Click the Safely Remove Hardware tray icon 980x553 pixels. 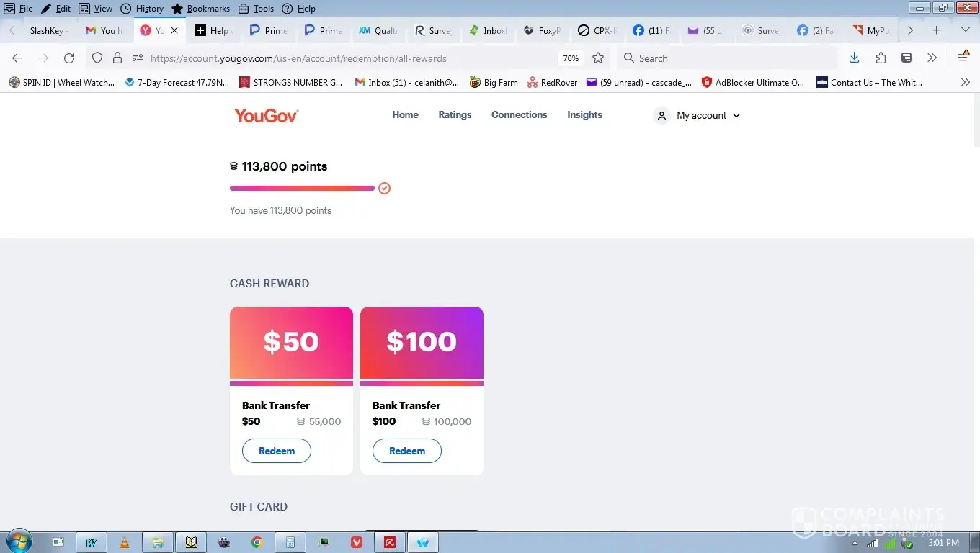pyautogui.click(x=907, y=543)
